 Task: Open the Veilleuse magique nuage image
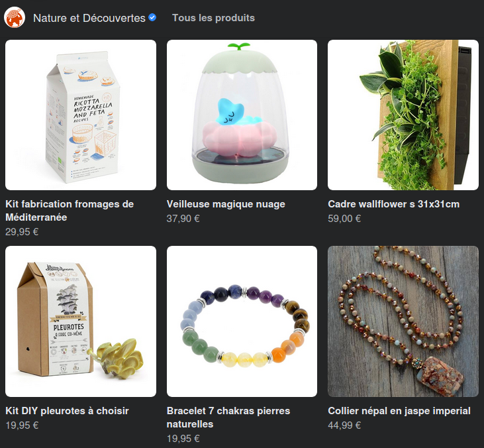pos(242,115)
